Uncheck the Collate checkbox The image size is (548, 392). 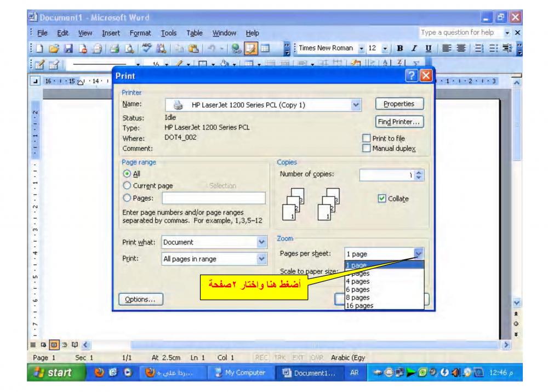(x=381, y=198)
